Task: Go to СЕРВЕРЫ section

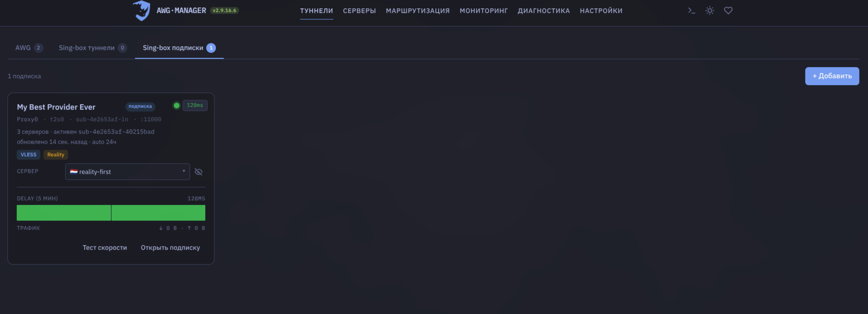Action: (360, 11)
